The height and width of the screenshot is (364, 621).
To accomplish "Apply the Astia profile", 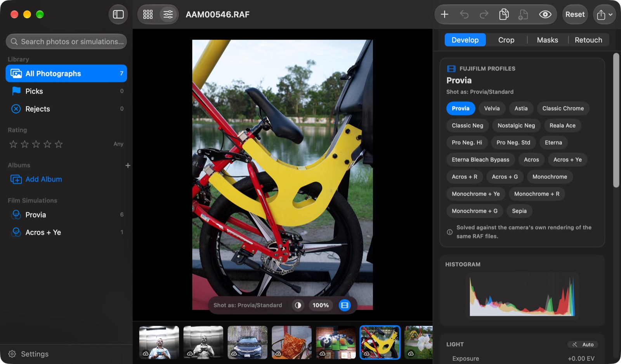I will tap(521, 109).
